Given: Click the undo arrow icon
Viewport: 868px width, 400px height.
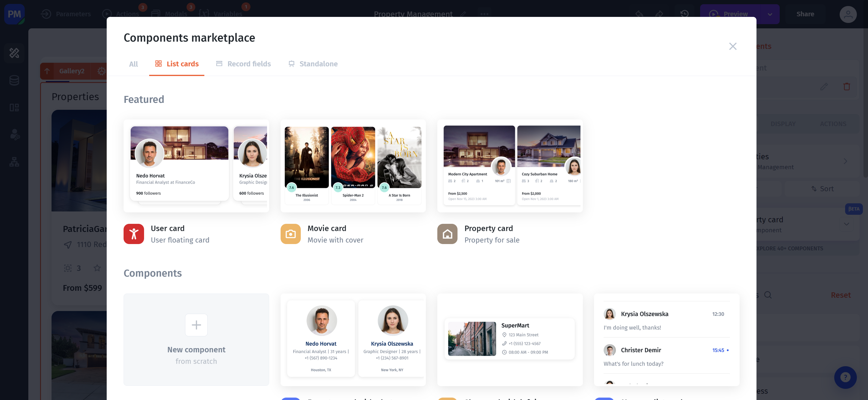Looking at the screenshot, I should click(639, 14).
